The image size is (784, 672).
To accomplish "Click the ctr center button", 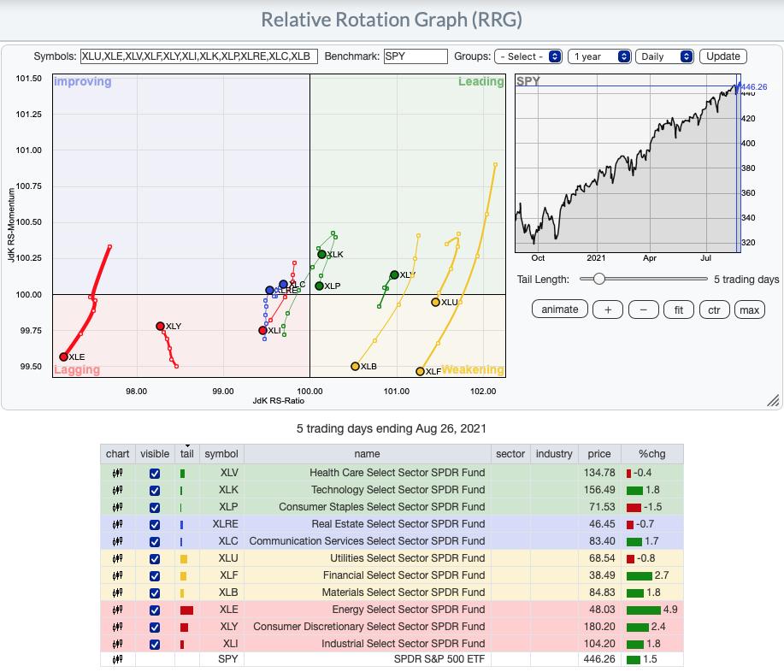I will coord(714,310).
